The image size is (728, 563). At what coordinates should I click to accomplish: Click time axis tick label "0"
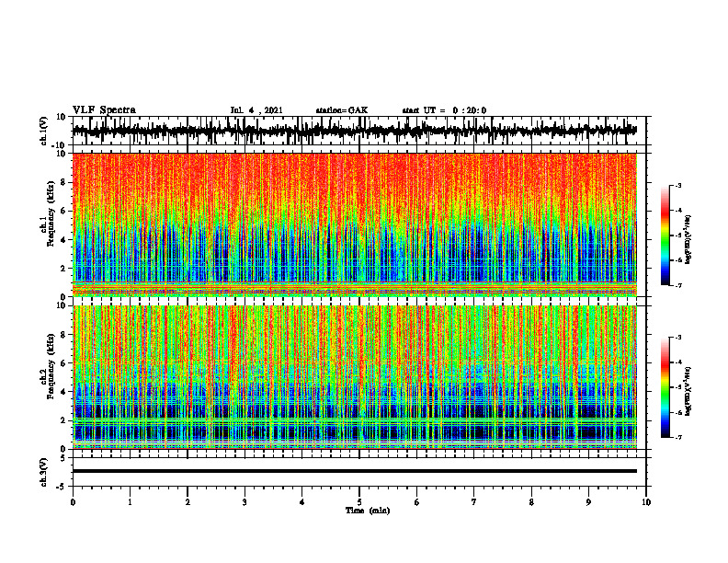(73, 502)
